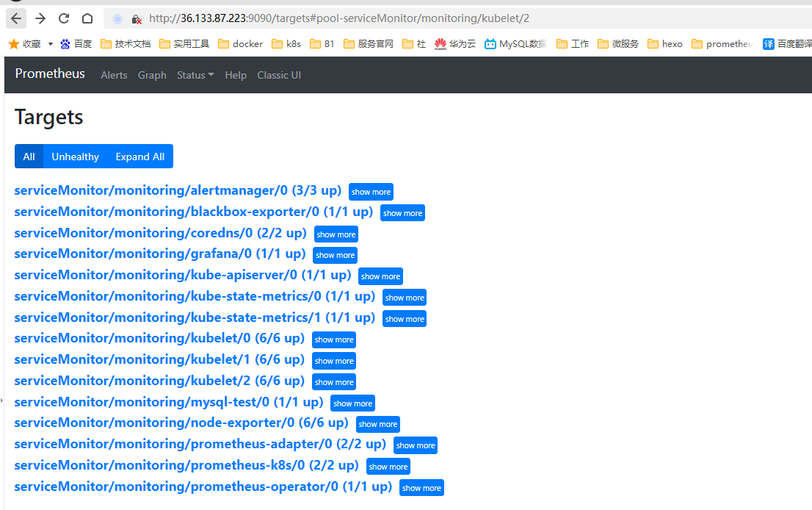Viewport: 812px width, 510px height.
Task: Click the Targets page heading
Action: pos(48,117)
